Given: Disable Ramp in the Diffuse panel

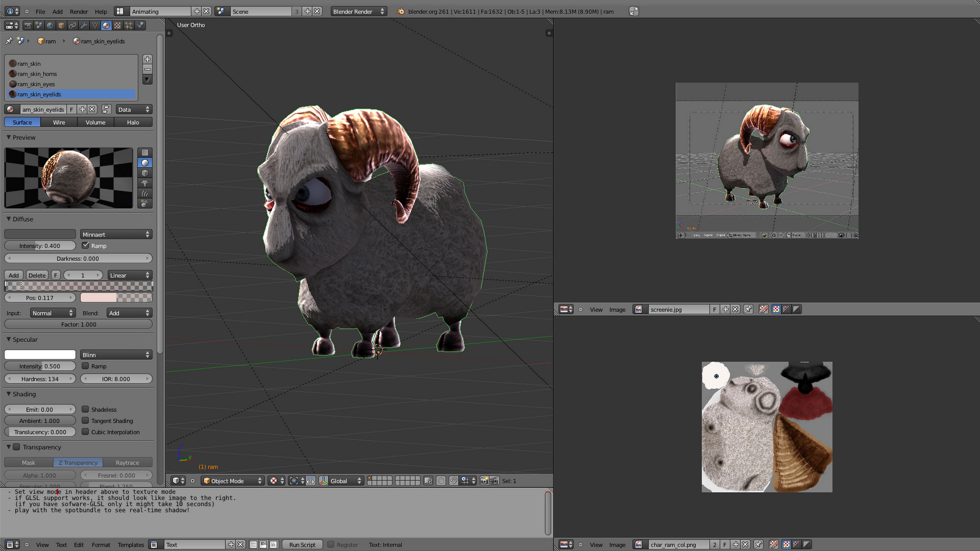Looking at the screenshot, I should 86,245.
